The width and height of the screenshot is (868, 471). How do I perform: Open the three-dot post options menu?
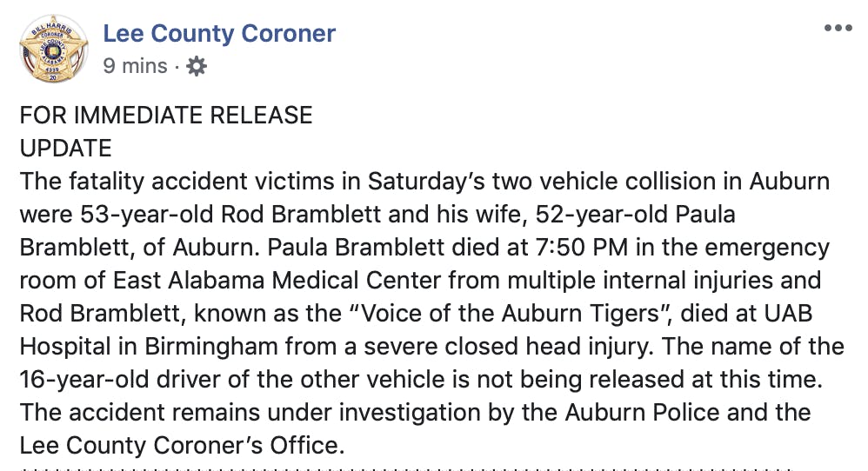[x=838, y=28]
